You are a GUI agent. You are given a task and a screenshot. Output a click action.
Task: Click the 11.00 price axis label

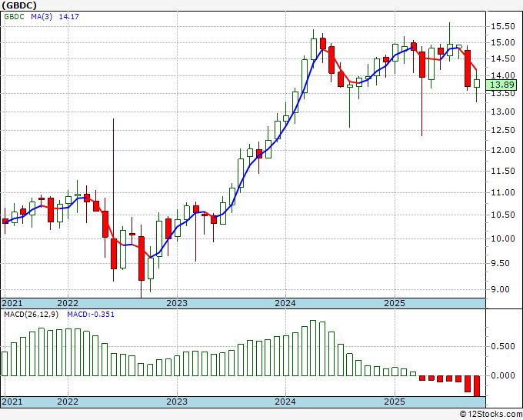pos(503,192)
